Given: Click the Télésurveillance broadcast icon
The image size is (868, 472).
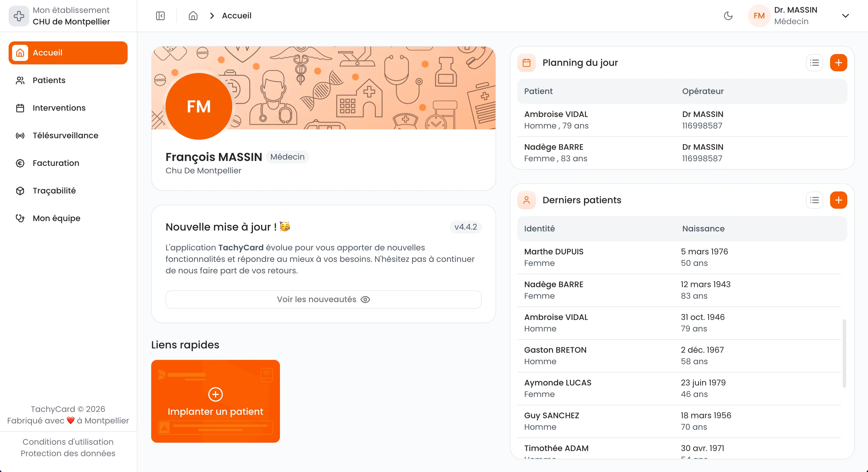Looking at the screenshot, I should point(20,136).
